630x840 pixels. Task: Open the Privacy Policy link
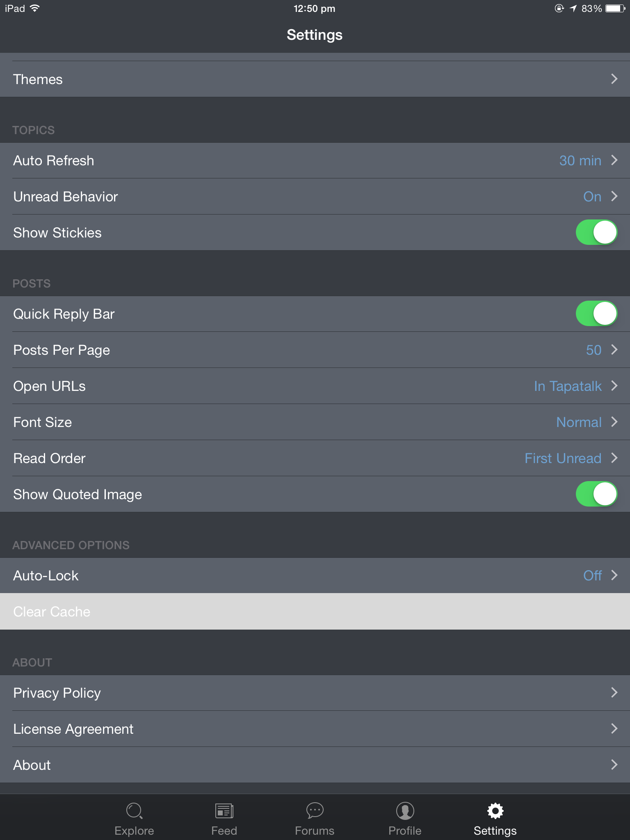pyautogui.click(x=315, y=693)
